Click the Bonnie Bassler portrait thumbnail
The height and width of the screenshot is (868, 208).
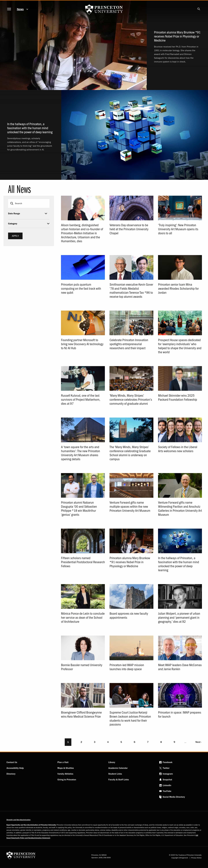tap(83, 648)
